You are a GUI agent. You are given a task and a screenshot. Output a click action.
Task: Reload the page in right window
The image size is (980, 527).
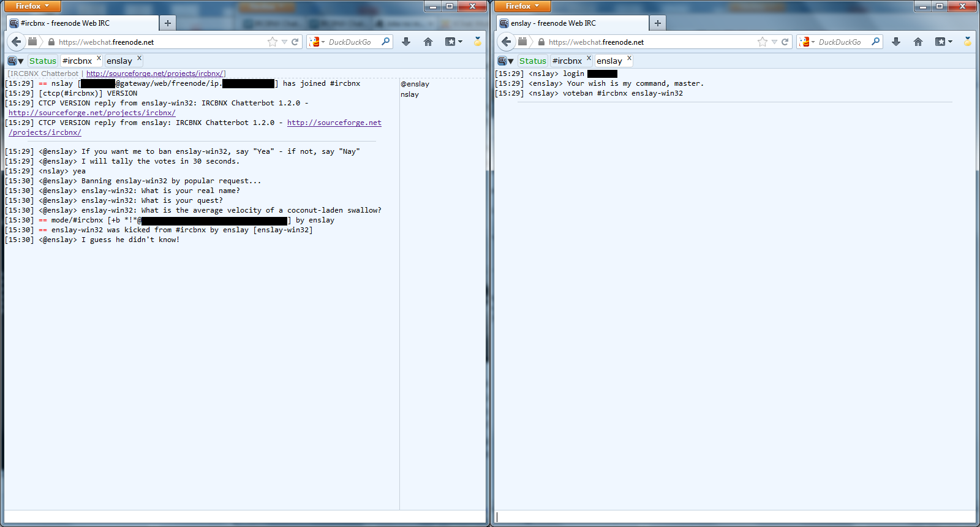785,42
